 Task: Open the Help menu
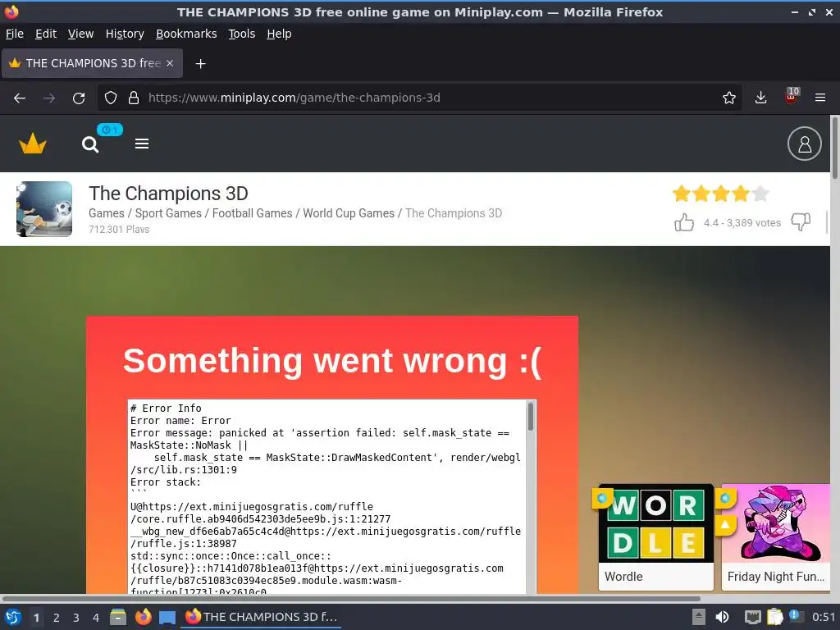coord(279,34)
